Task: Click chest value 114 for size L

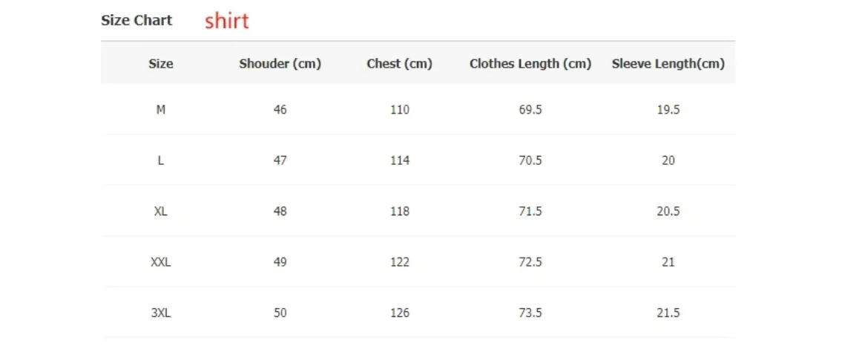Action: (399, 160)
